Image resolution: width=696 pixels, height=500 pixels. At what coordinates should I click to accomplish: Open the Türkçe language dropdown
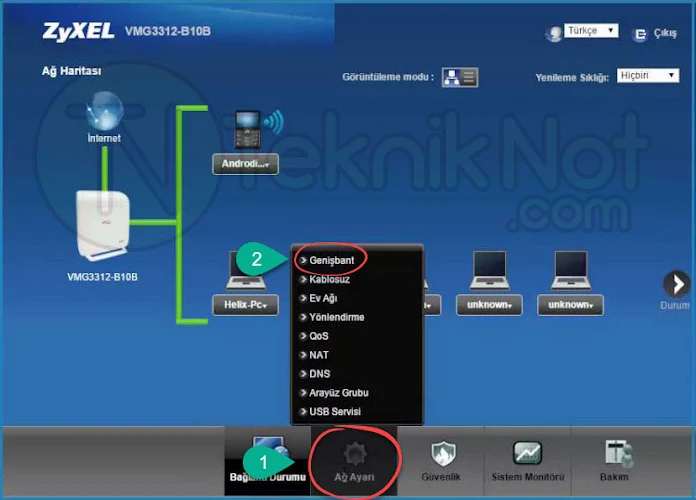[591, 31]
